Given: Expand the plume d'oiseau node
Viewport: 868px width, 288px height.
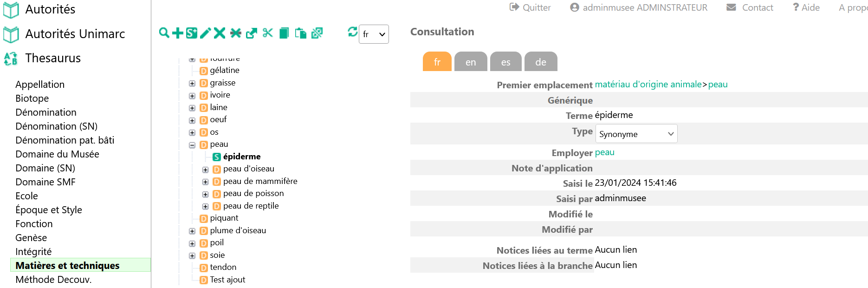Looking at the screenshot, I should pos(192,231).
